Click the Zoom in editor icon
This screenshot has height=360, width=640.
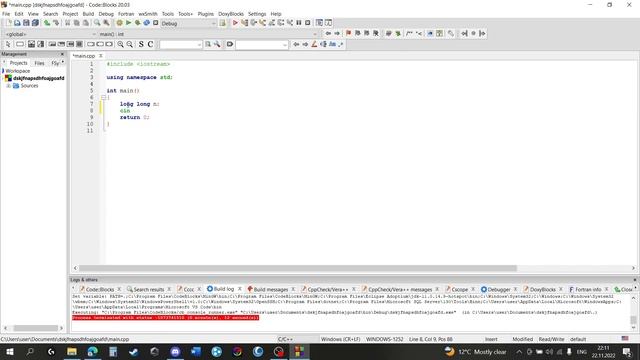tap(120, 44)
